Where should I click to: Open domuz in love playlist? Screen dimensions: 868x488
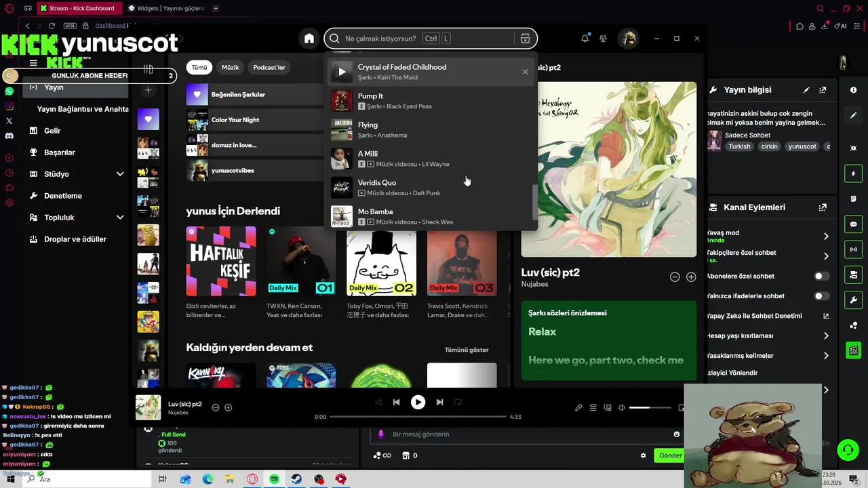pos(255,145)
